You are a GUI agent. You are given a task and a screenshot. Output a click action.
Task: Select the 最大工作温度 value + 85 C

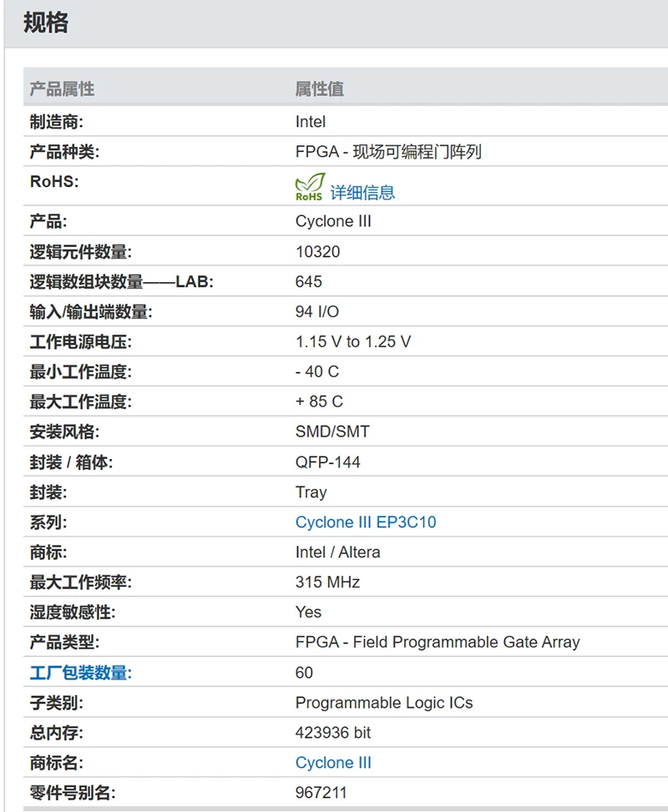pos(319,401)
